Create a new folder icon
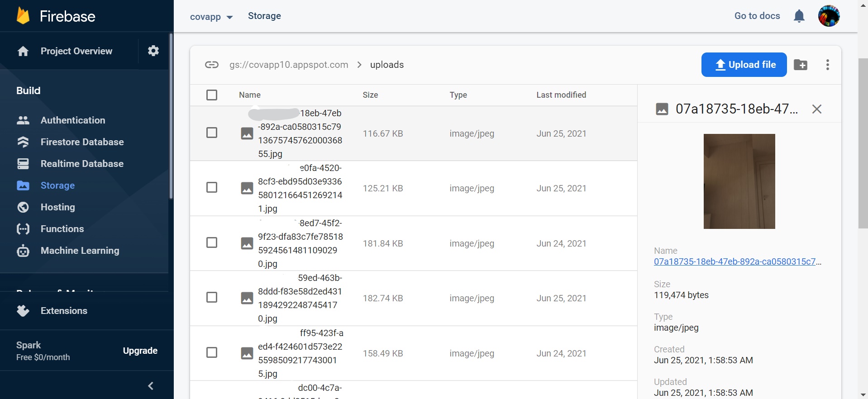Image resolution: width=868 pixels, height=399 pixels. [801, 65]
